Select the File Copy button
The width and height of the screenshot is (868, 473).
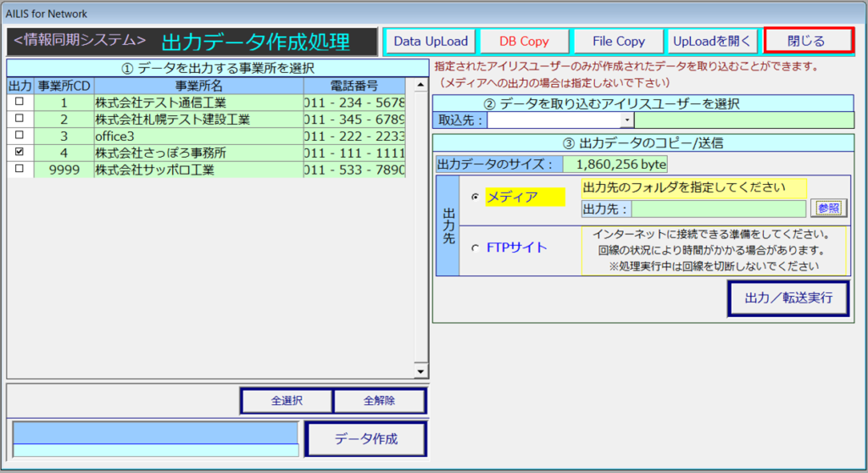619,41
